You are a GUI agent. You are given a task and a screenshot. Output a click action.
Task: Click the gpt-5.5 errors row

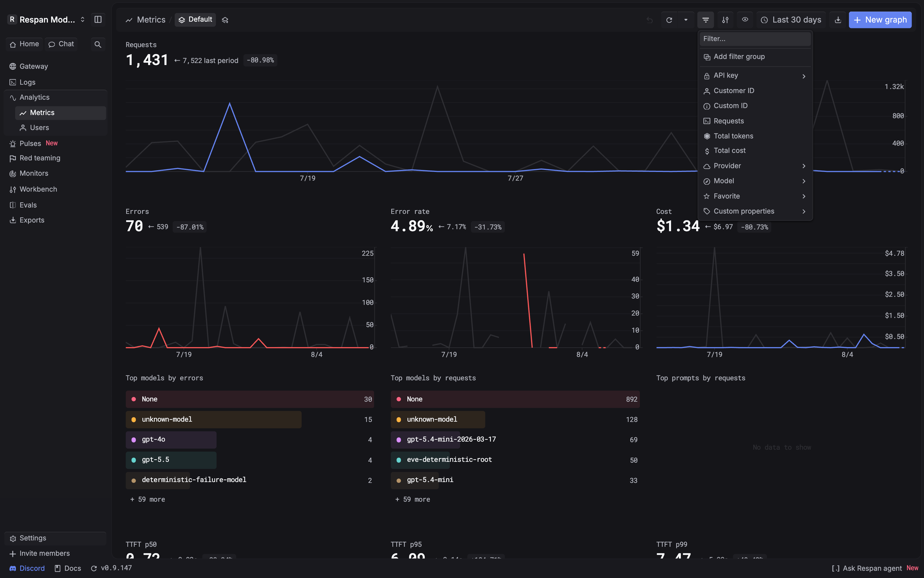(250, 460)
